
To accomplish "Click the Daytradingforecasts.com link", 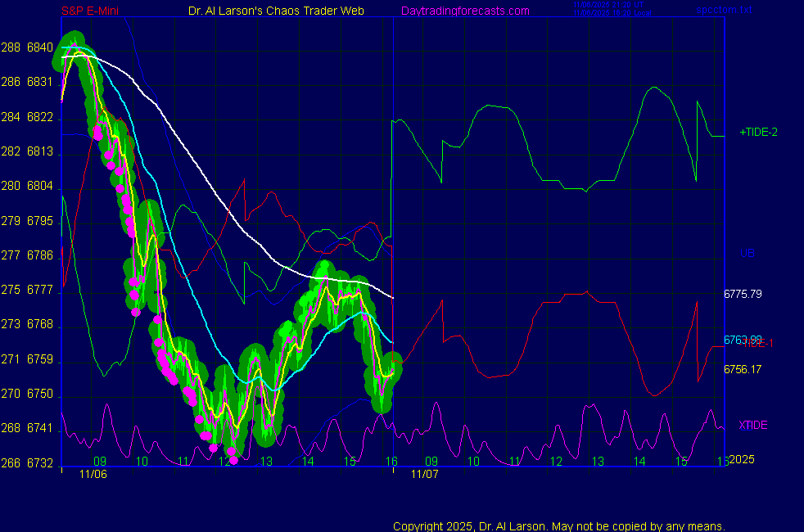I will click(464, 11).
